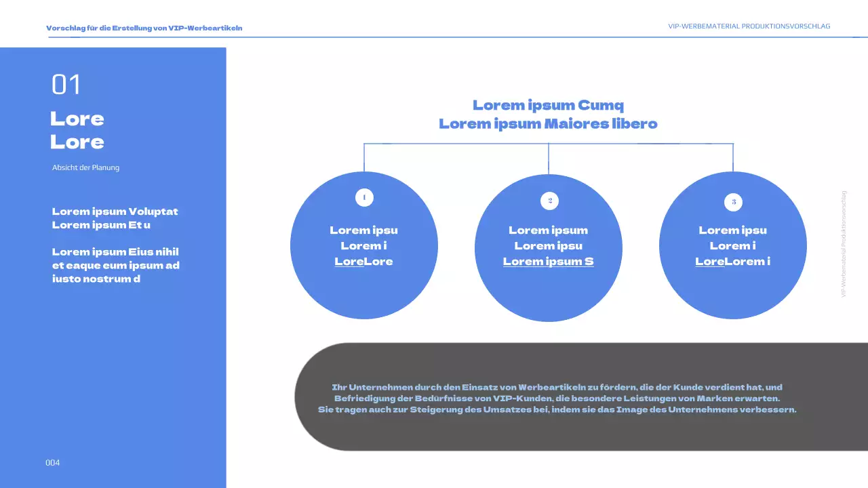Select the 'Lorem ipsum Maiores libero' heading line
868x488 pixels.
(x=548, y=123)
